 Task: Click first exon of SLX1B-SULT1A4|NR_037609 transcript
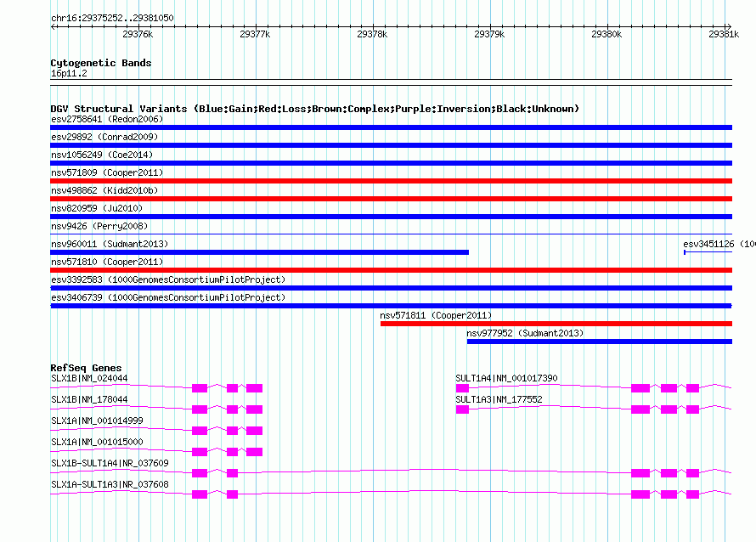point(200,473)
